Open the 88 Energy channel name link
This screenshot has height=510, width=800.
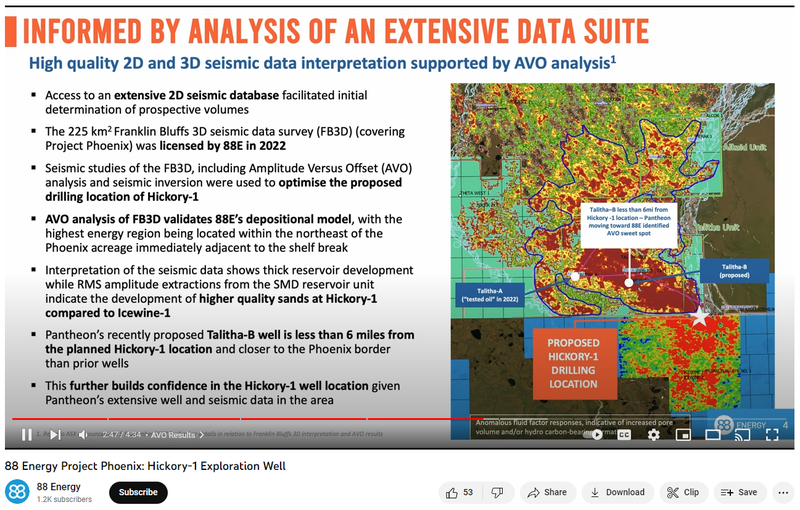tap(59, 487)
